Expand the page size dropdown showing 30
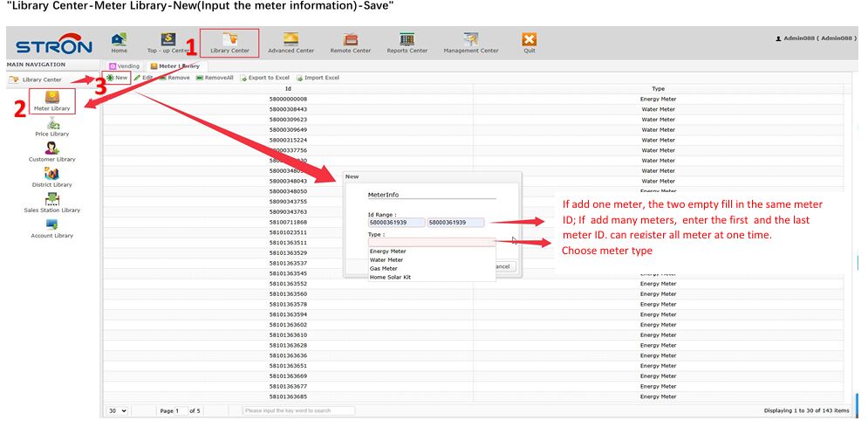 [117, 410]
